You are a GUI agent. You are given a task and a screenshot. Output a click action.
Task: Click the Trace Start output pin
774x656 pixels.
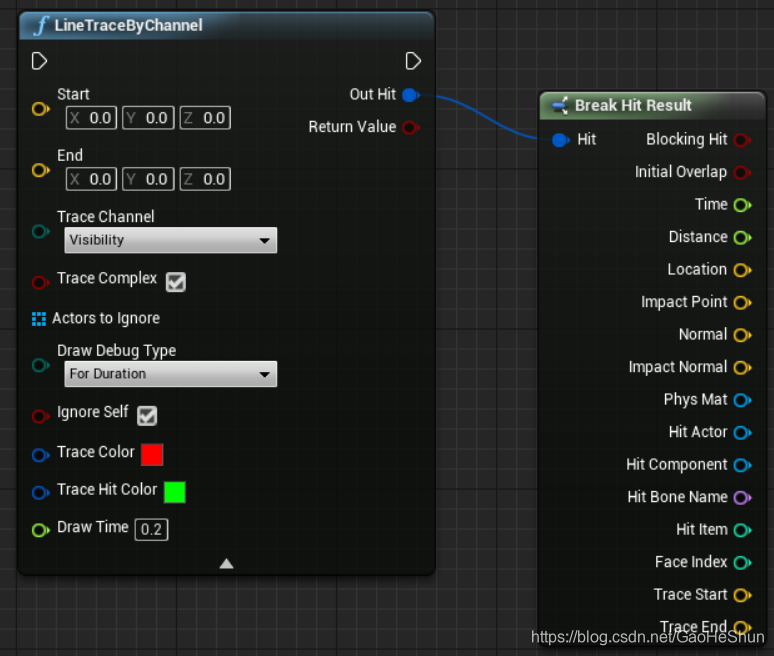[x=742, y=595]
